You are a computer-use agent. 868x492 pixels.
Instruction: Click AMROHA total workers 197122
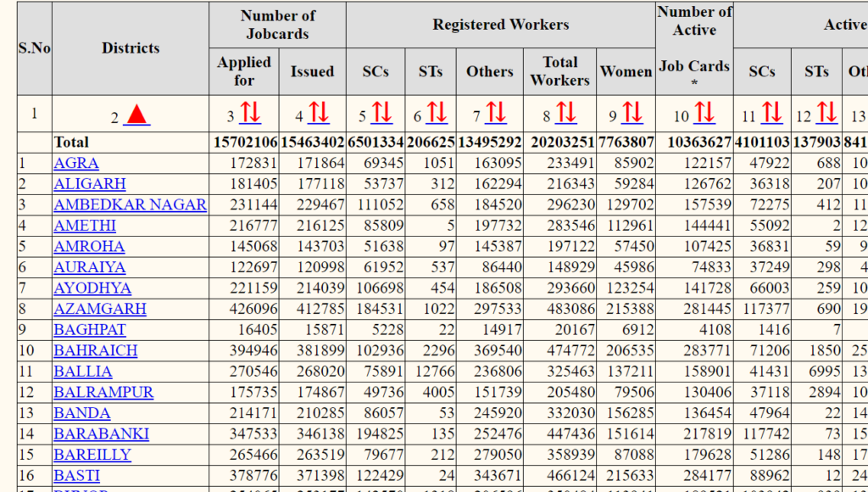pos(570,247)
